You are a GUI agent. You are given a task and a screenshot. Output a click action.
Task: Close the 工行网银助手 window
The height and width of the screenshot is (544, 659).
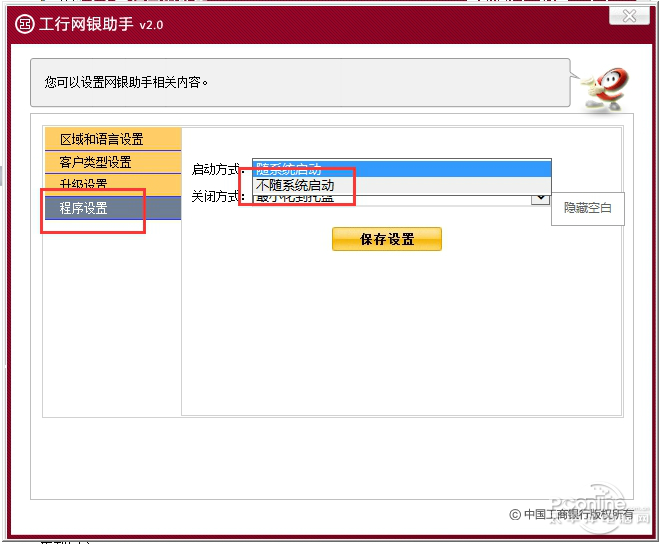tap(629, 16)
